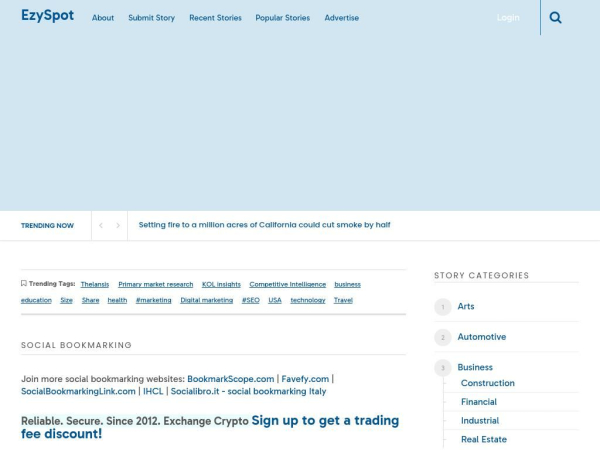Viewport: 600px width, 450px height.
Task: Select the education tag
Action: [x=36, y=300]
